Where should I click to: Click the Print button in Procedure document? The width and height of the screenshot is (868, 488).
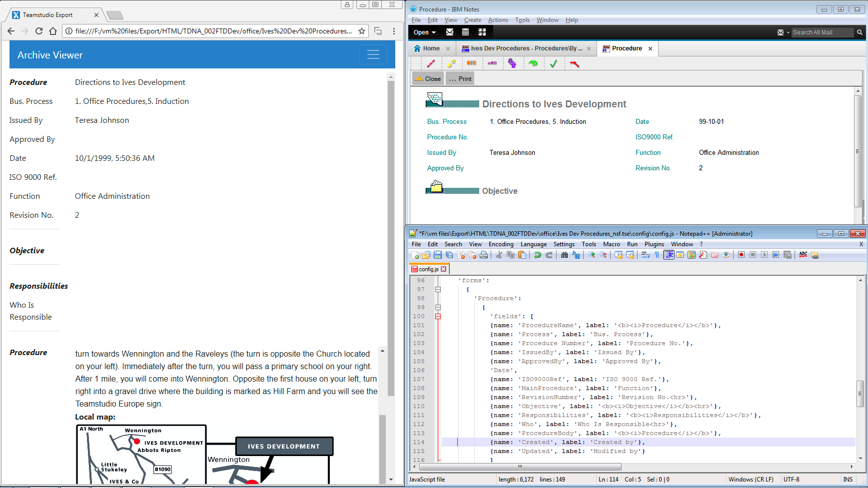[x=460, y=79]
